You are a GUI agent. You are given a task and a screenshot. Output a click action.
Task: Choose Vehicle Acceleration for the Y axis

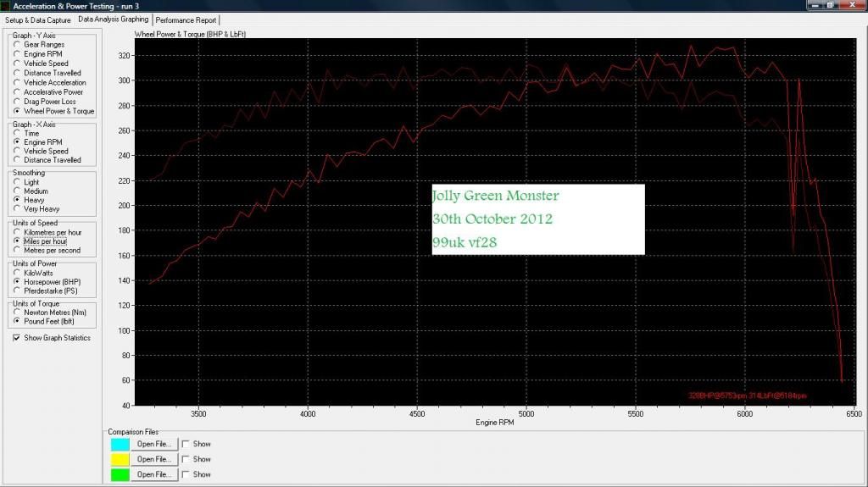[17, 83]
